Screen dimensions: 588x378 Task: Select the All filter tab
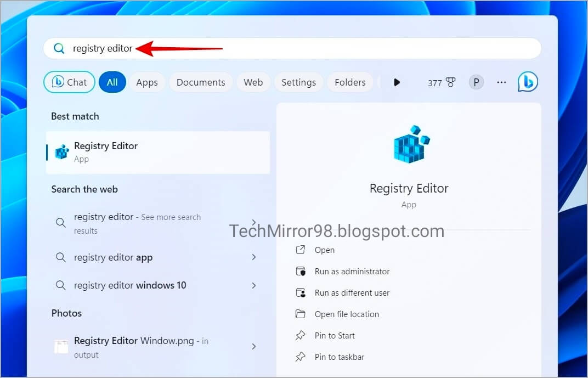coord(112,82)
